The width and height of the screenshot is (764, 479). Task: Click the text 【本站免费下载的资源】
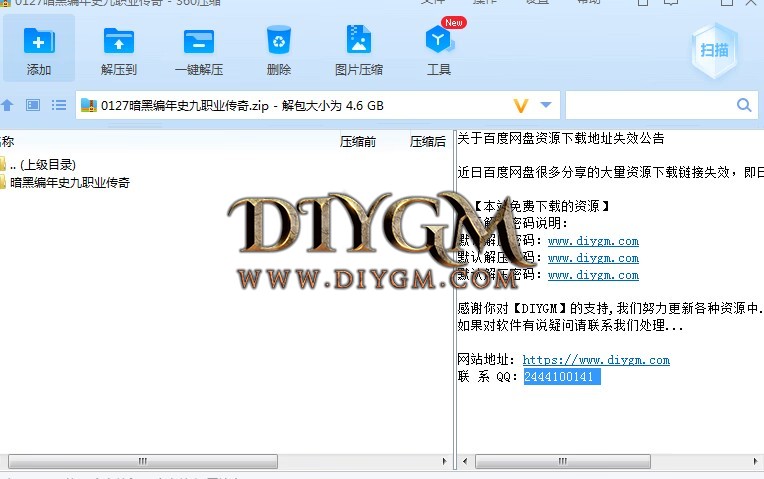point(540,206)
